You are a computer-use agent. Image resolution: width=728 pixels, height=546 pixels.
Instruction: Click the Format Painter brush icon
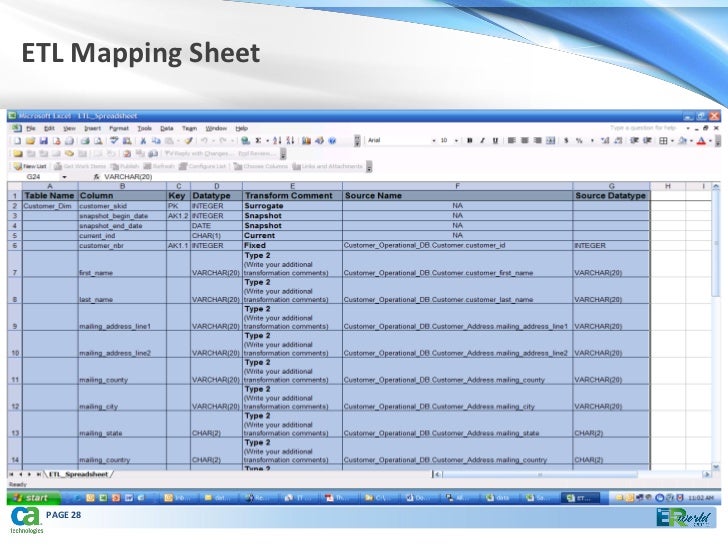[188, 141]
